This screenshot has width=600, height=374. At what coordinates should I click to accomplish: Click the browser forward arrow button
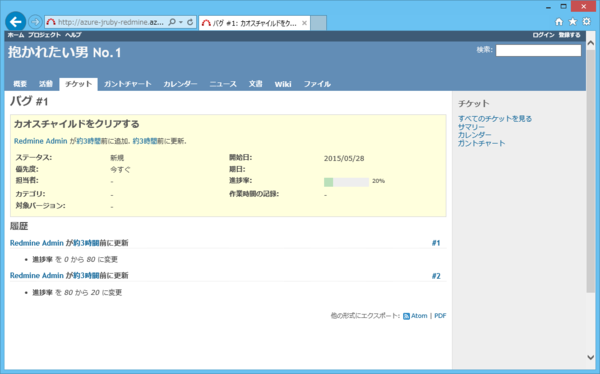35,22
